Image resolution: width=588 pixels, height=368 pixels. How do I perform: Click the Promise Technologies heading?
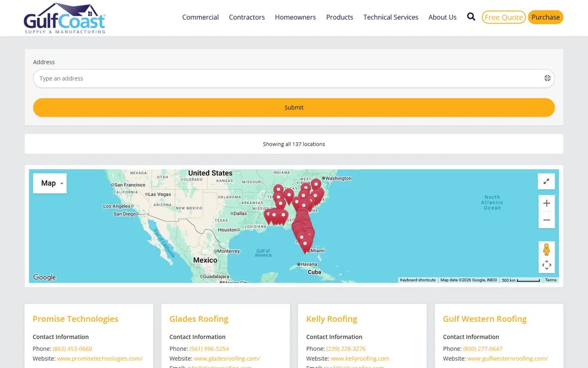pyautogui.click(x=75, y=319)
